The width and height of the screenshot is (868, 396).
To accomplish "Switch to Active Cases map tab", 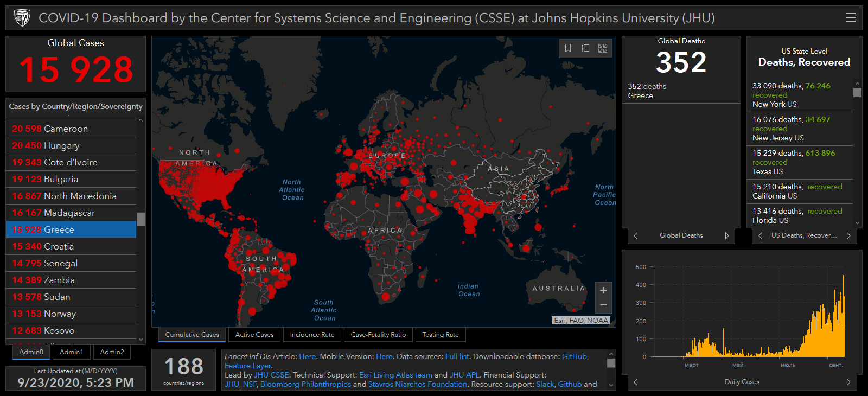I will point(254,335).
